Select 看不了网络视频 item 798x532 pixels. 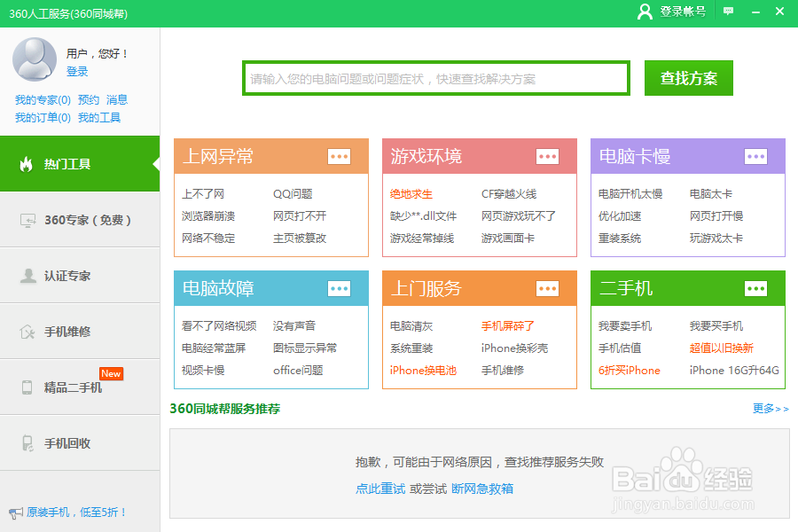click(x=219, y=325)
